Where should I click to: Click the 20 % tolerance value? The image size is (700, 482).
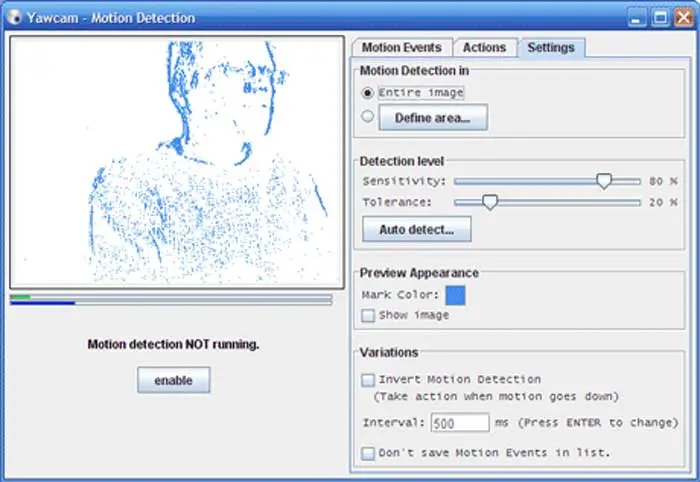coord(663,202)
